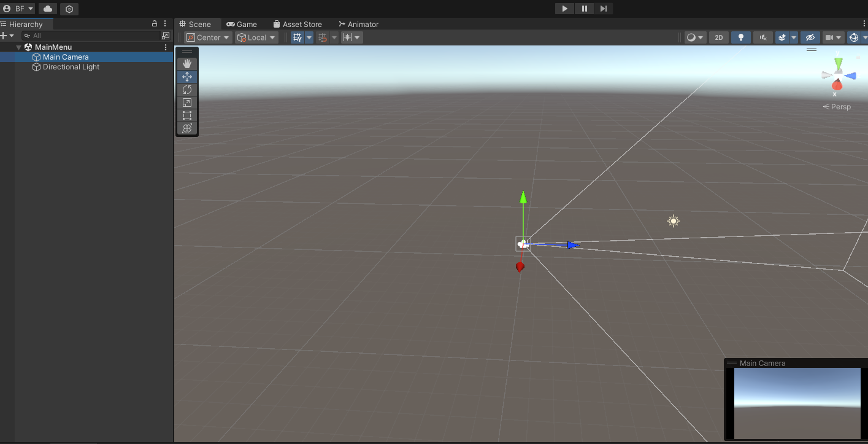The height and width of the screenshot is (444, 868).
Task: Open the Animator tab
Action: coord(359,24)
